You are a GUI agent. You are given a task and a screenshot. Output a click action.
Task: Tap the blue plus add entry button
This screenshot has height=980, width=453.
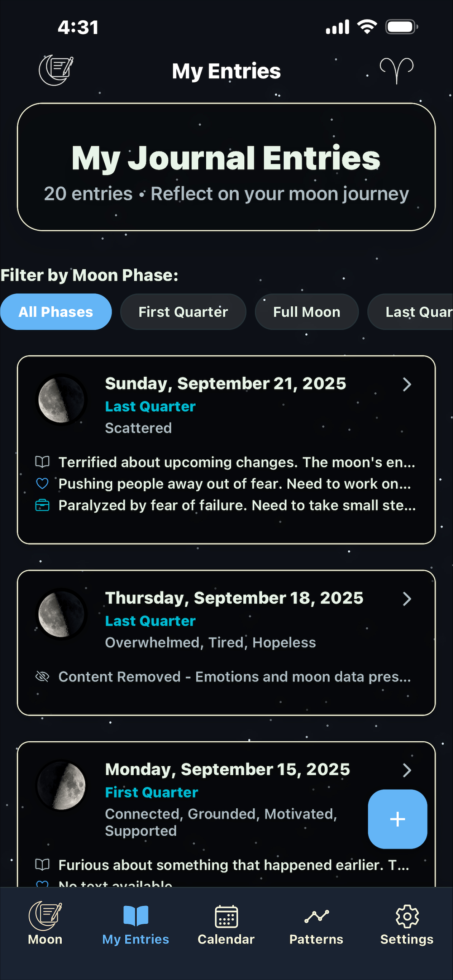[397, 819]
